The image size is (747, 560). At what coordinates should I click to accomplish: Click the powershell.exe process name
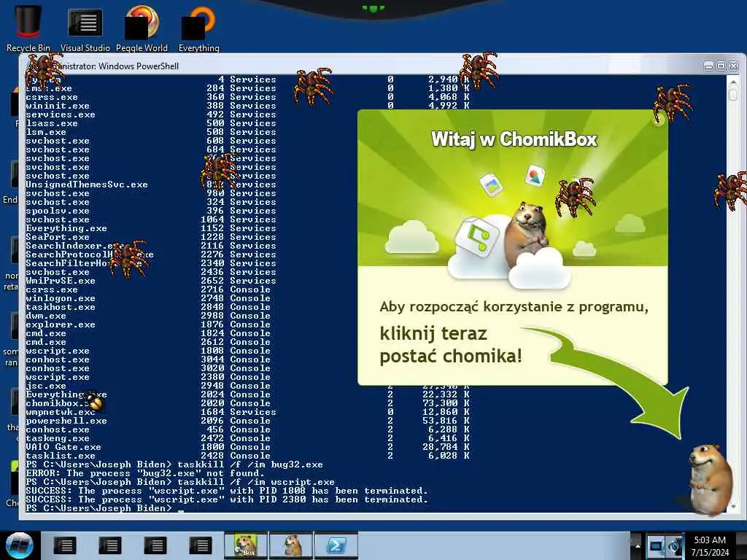coord(66,421)
